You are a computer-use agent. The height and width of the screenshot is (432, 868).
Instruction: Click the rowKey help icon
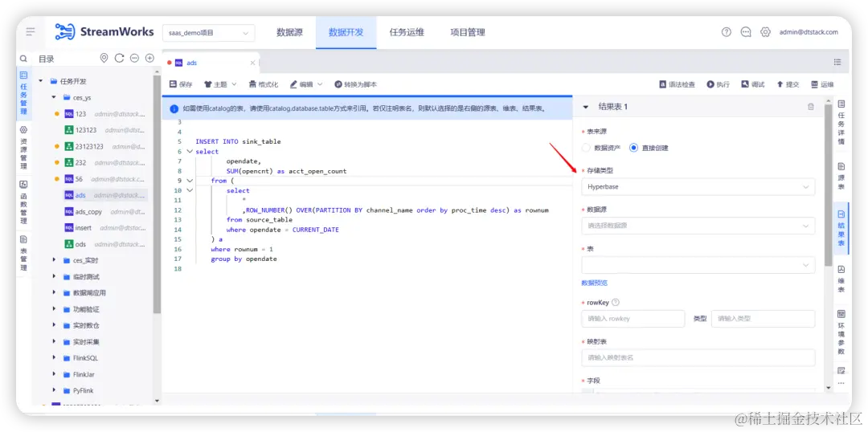[616, 303]
